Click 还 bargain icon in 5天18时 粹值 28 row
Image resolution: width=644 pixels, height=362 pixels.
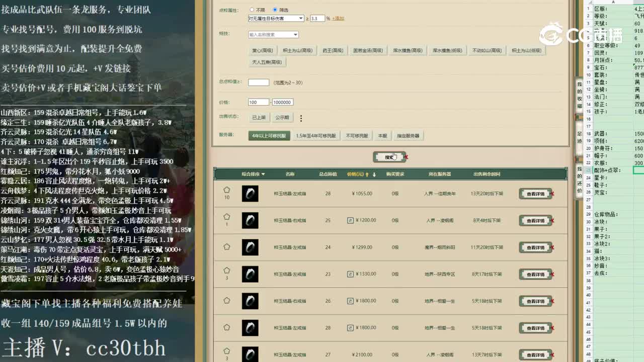tap(350, 328)
